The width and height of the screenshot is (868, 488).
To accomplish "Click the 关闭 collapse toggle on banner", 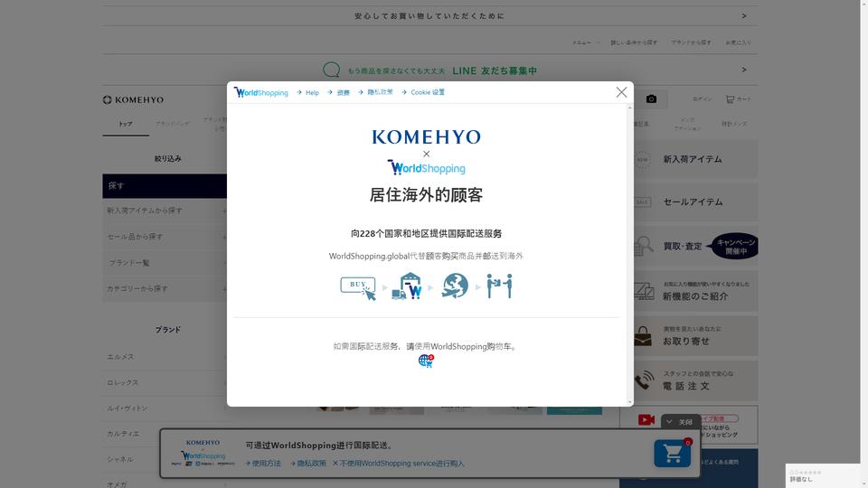I will coord(680,422).
